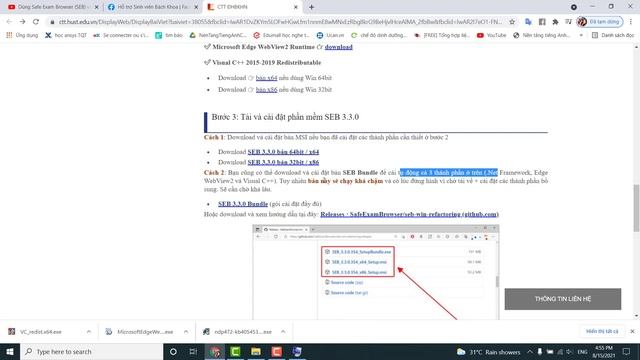Click Hiển thị tất cả downloads button

[602, 331]
